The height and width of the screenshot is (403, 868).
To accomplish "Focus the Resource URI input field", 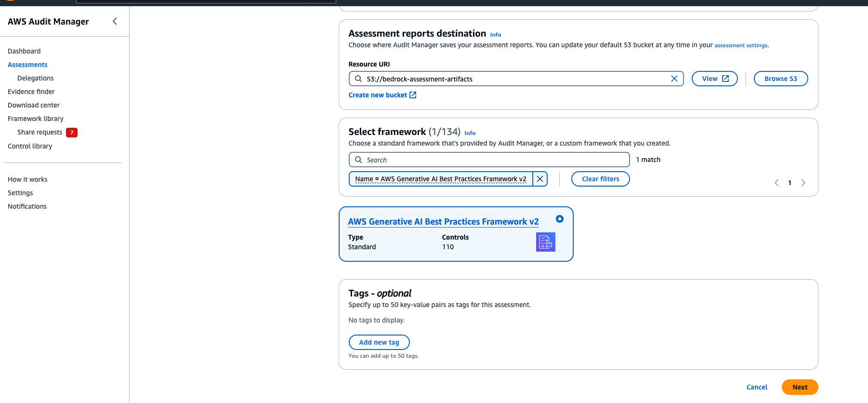I will point(516,79).
